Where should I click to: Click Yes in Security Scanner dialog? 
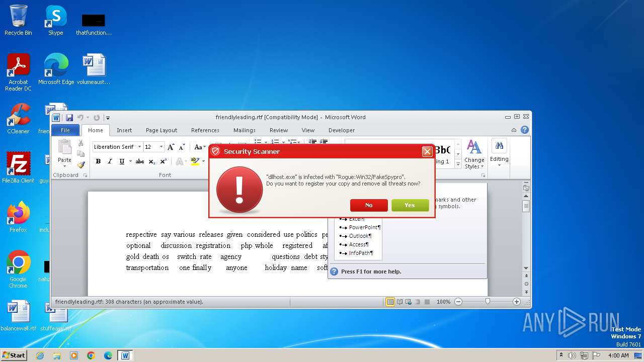click(410, 205)
